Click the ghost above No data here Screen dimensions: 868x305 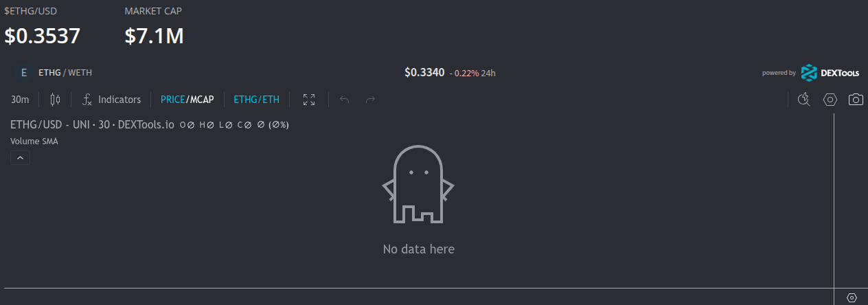pos(418,184)
